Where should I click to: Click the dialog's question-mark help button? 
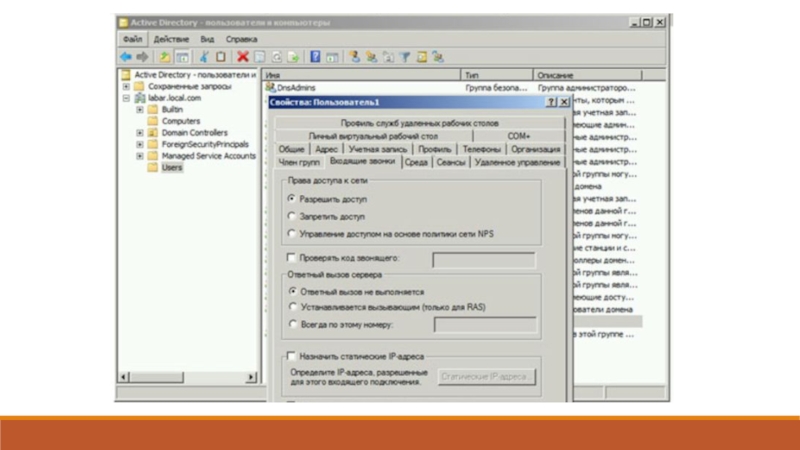click(x=551, y=102)
